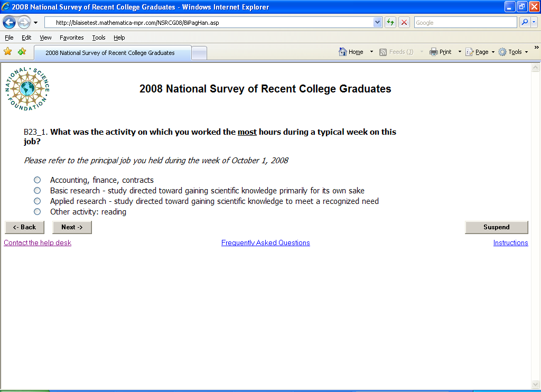The image size is (541, 392).
Task: Close the Internet Explorer window
Action: 534,6
